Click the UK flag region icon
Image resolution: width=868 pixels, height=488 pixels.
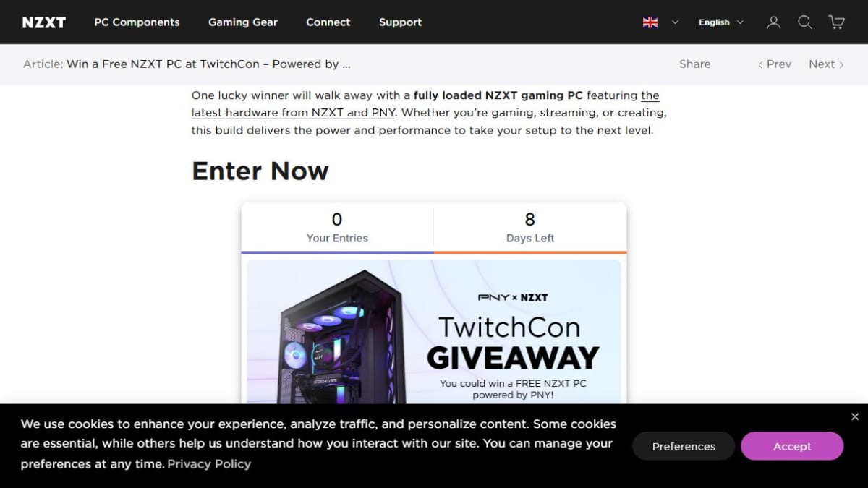tap(650, 22)
